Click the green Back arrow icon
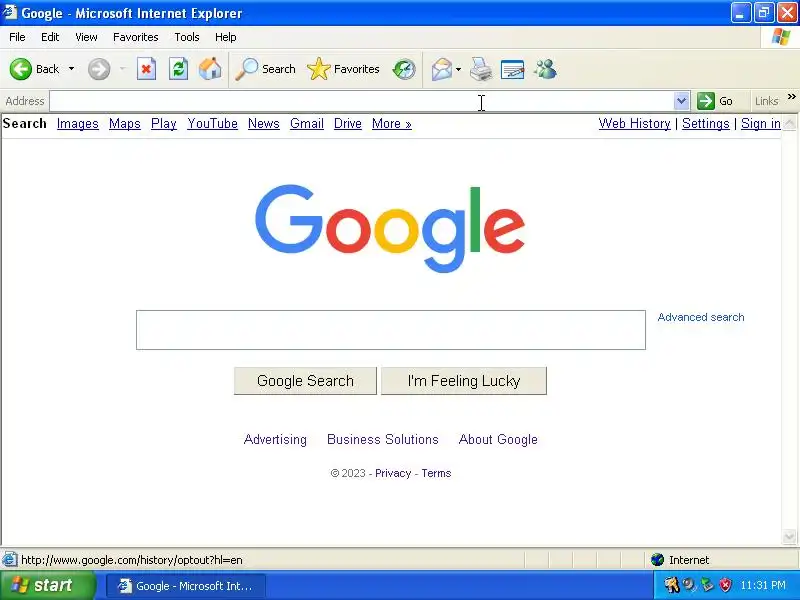The height and width of the screenshot is (600, 800). pos(21,69)
